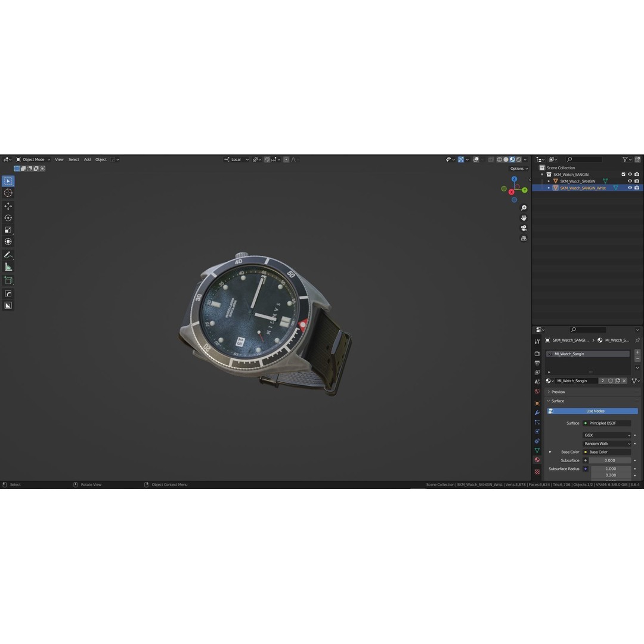The height and width of the screenshot is (644, 644).
Task: Add a new material slot
Action: click(x=637, y=352)
